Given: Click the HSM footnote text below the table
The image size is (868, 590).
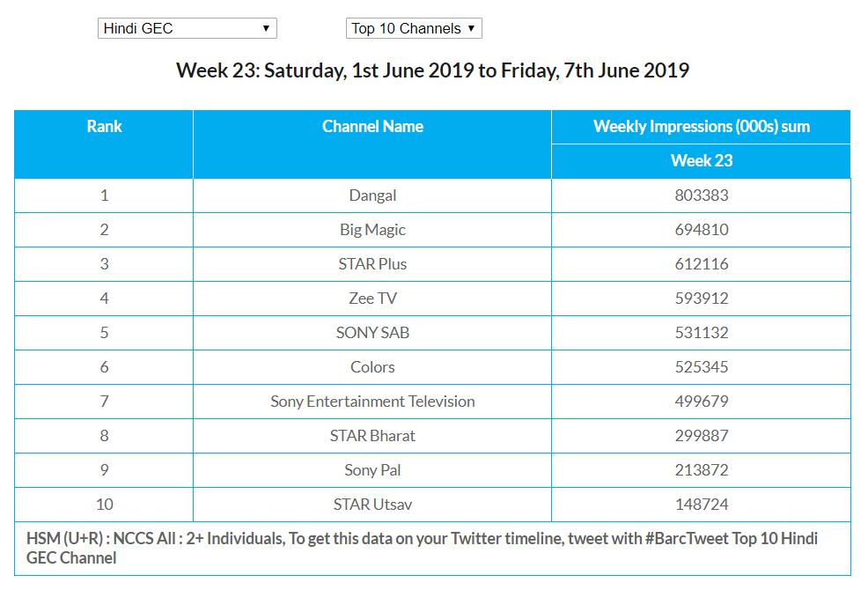Looking at the screenshot, I should pyautogui.click(x=423, y=548).
